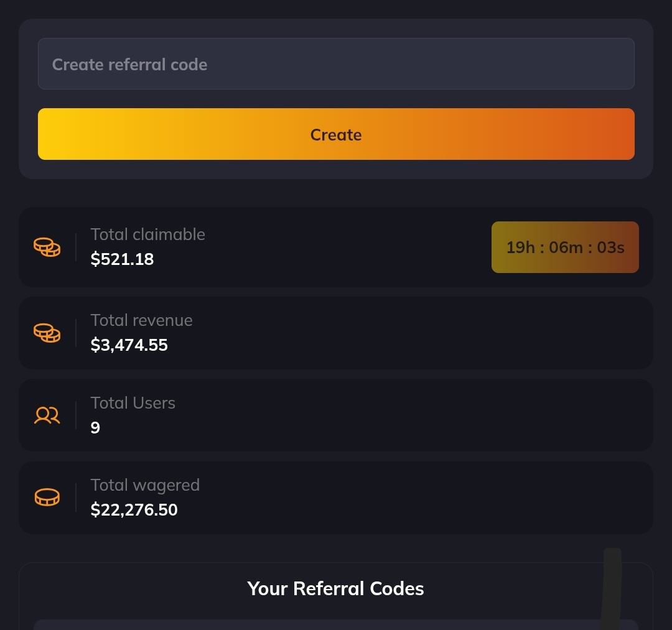This screenshot has height=630, width=672.
Task: Click the single coin icon by Total wagered
Action: point(47,498)
